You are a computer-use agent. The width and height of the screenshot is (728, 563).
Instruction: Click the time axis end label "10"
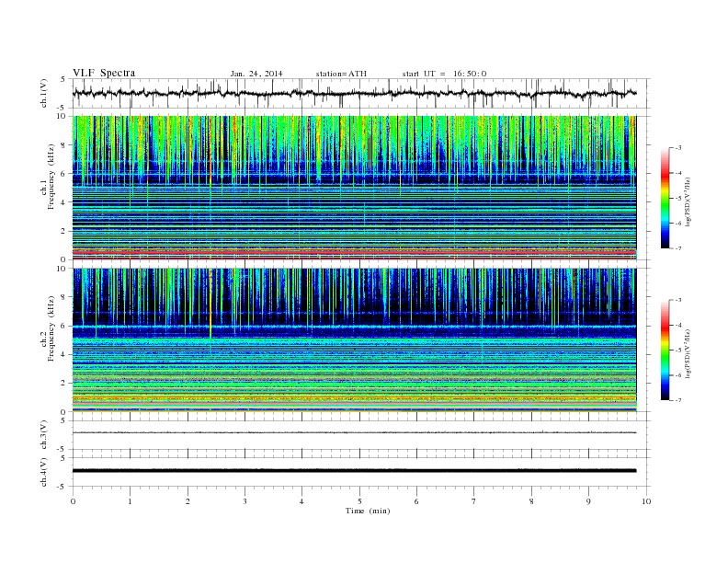646,501
